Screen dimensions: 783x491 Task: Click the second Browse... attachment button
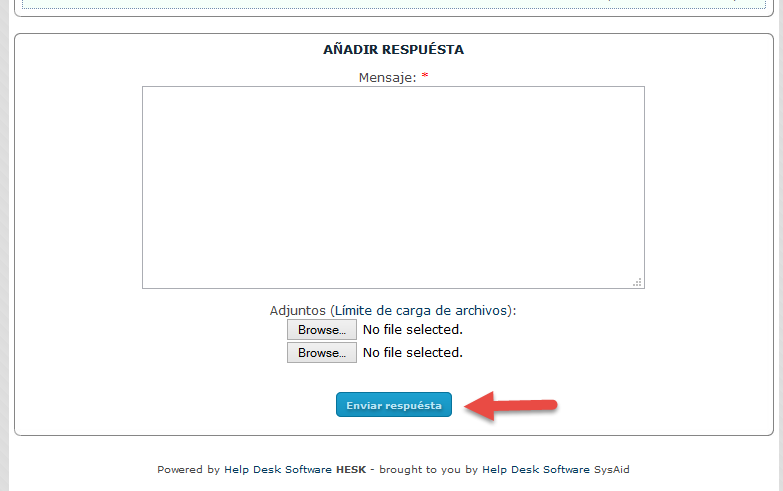coord(322,353)
